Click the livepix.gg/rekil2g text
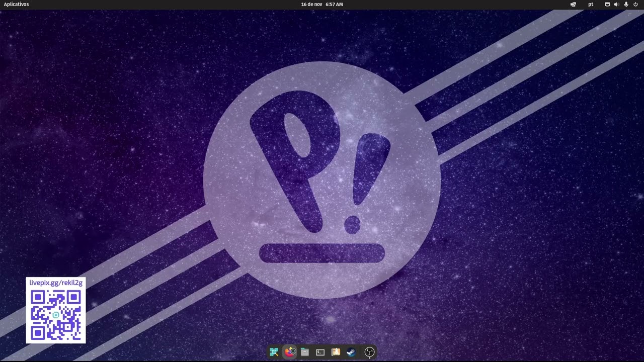The height and width of the screenshot is (362, 644). tap(56, 283)
